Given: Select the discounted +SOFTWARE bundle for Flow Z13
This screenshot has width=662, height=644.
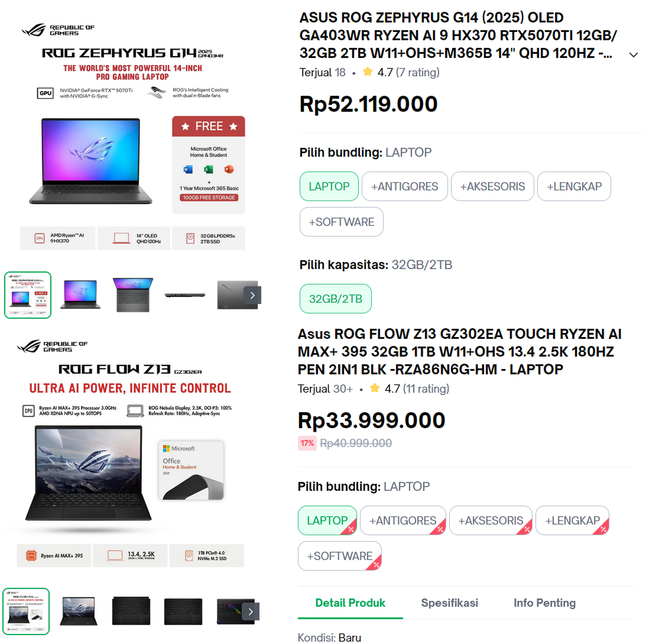Looking at the screenshot, I should tap(339, 556).
